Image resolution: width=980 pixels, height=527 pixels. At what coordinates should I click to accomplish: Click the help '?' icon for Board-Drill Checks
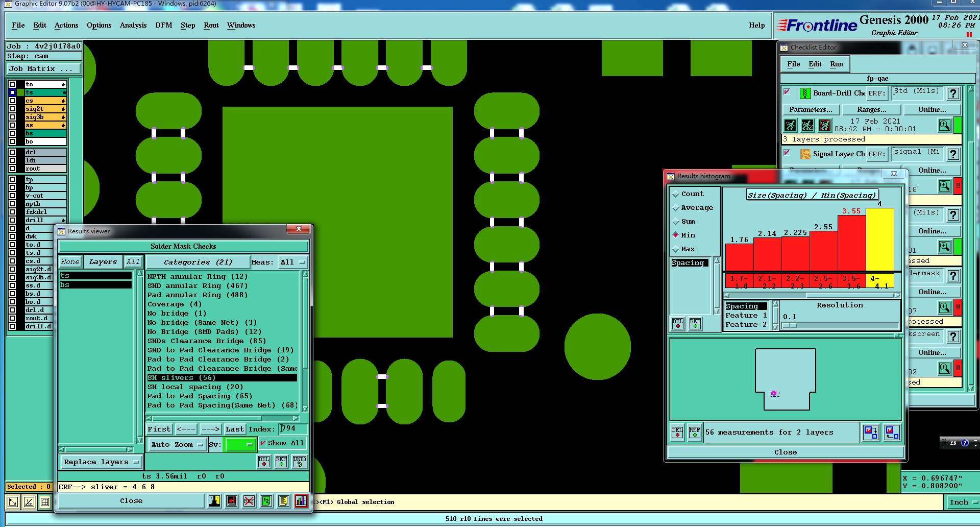pyautogui.click(x=953, y=93)
